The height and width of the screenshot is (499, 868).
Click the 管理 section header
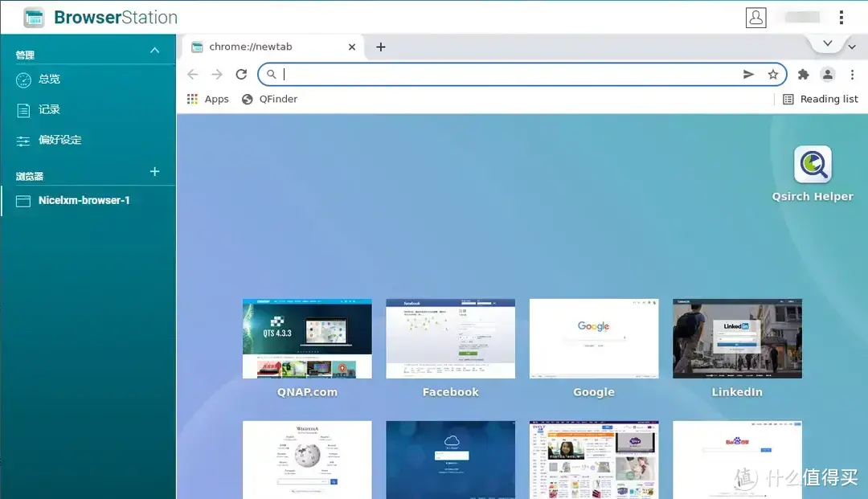25,55
